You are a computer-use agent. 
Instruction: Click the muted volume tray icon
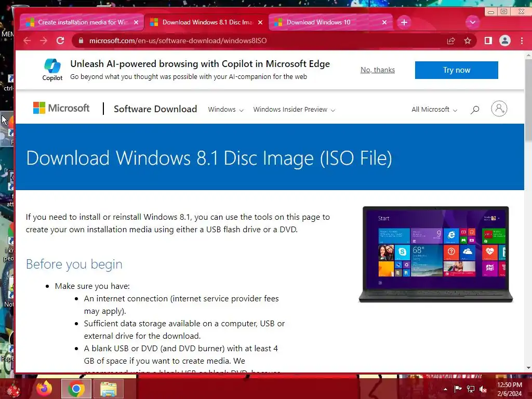click(x=483, y=389)
